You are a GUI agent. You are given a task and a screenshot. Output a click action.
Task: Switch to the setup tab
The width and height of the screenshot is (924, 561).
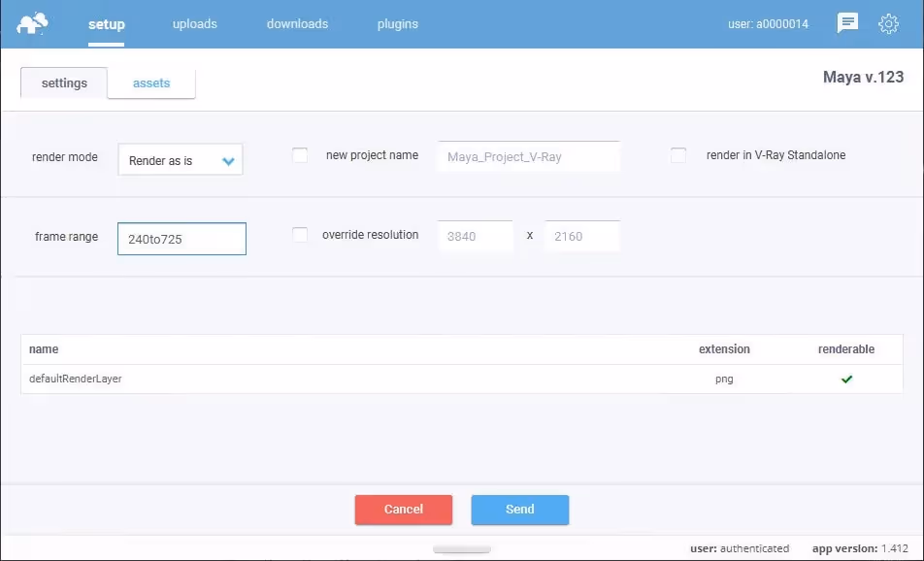tap(107, 24)
